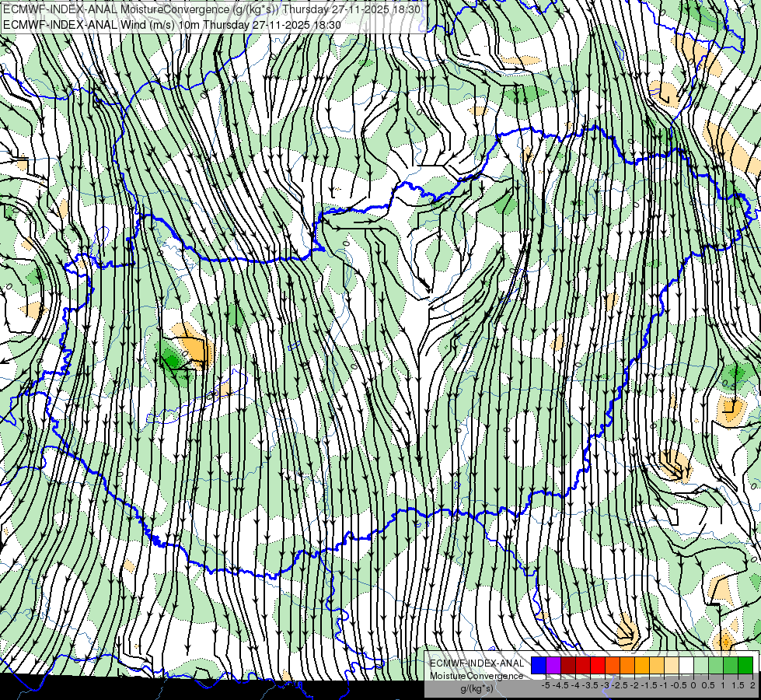Click the g/(kg*s) unit label in legend
This screenshot has width=761, height=700.
[x=476, y=688]
